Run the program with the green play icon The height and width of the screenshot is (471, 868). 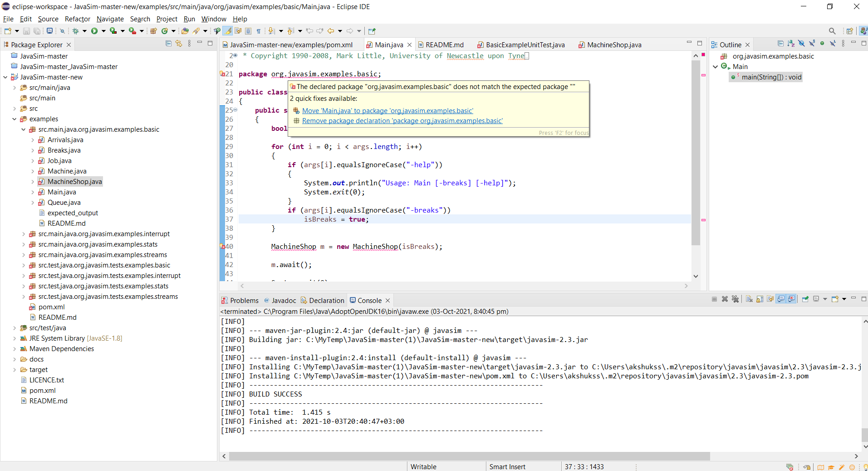click(94, 31)
